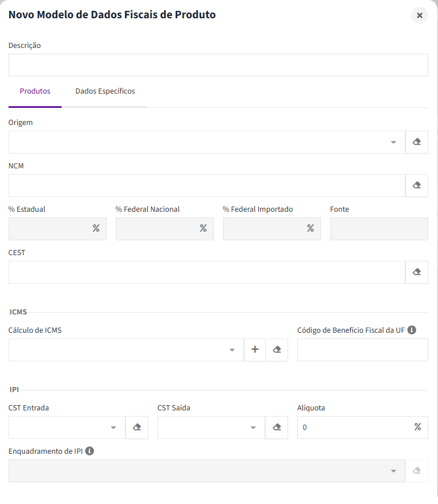Clear Cálculo de ICMS with eraser icon
Screen dimensions: 438x504
coord(277,350)
